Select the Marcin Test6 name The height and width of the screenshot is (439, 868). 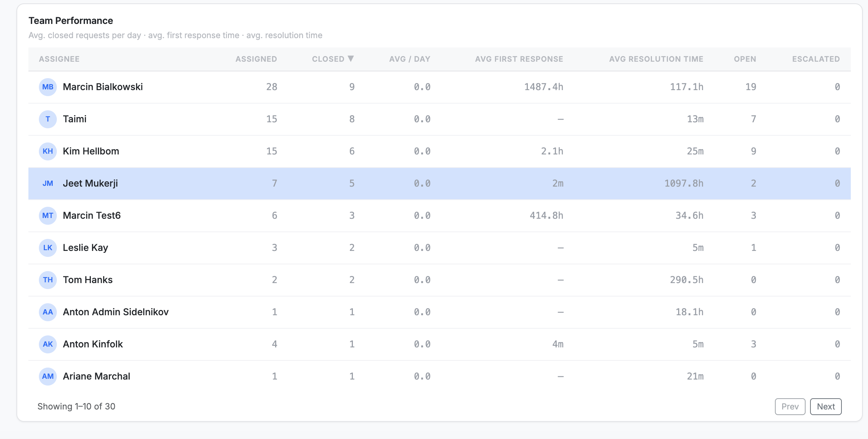(x=92, y=215)
